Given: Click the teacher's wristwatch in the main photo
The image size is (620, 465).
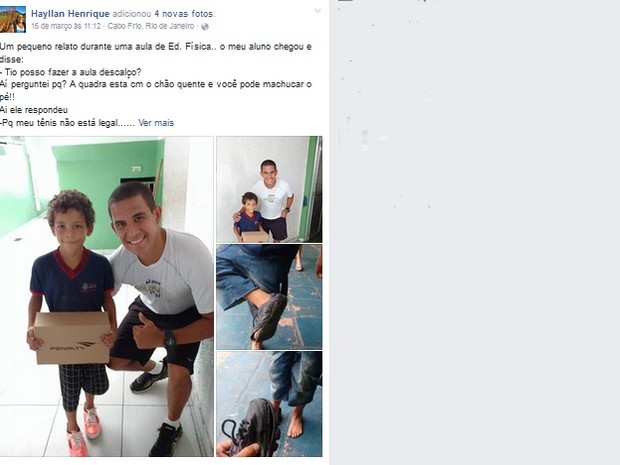Looking at the screenshot, I should point(170,339).
